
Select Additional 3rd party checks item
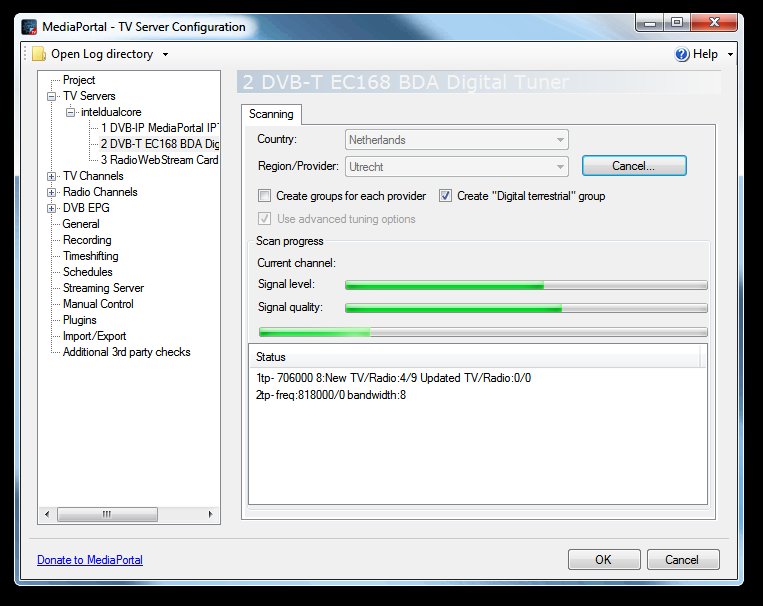click(x=127, y=352)
